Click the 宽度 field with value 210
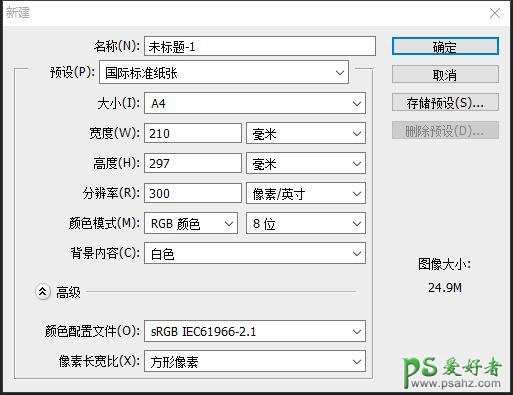513x395 pixels. coord(193,133)
